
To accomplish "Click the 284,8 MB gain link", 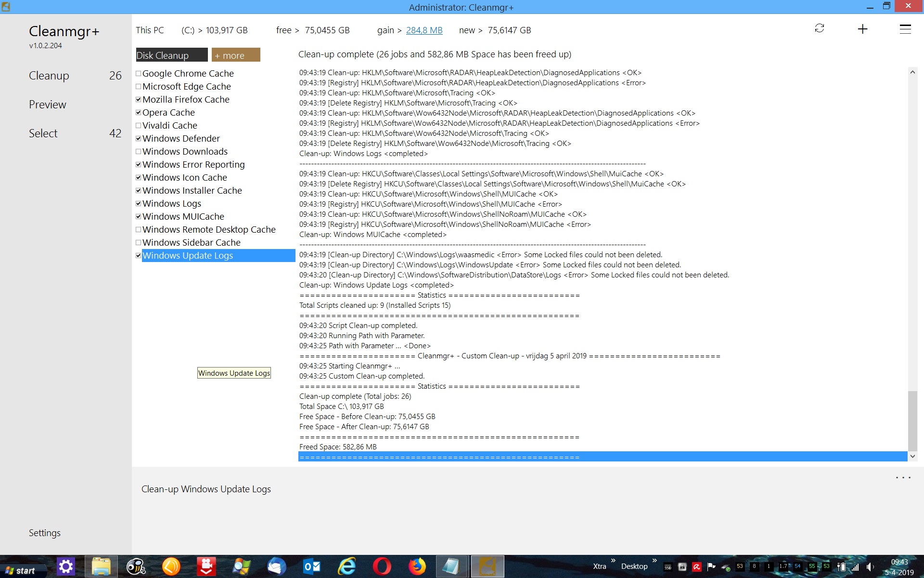I will 424,30.
